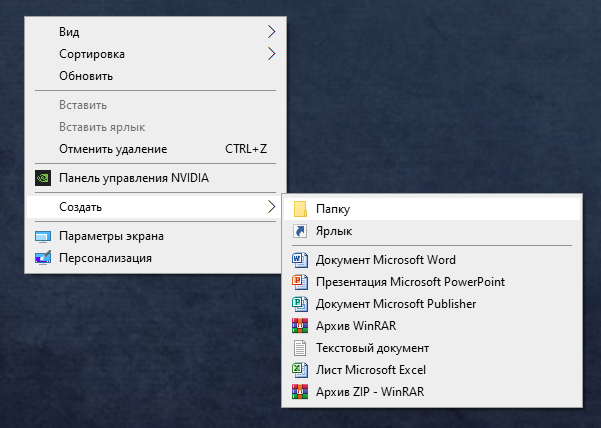
Task: Open Персонализация settings
Action: point(156,258)
